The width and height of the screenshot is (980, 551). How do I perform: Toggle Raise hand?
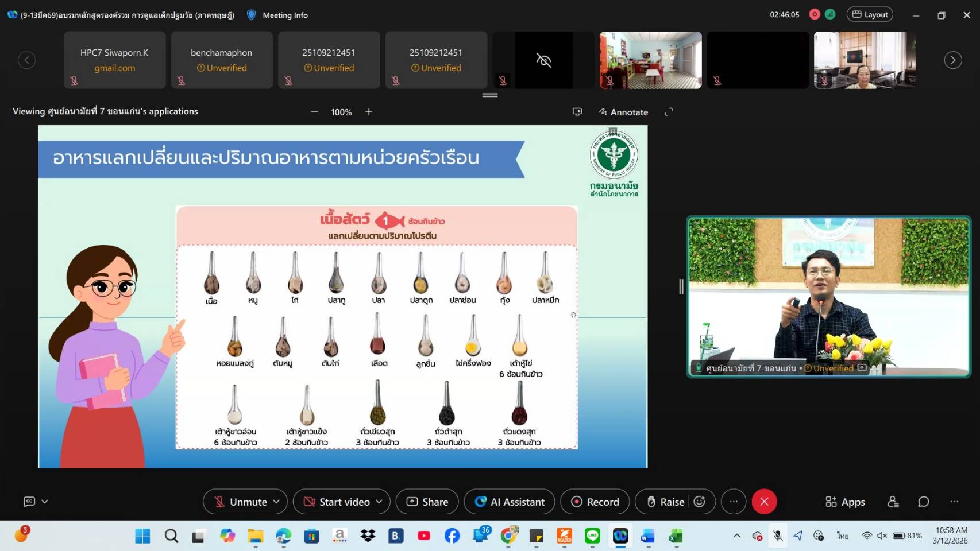(x=665, y=502)
